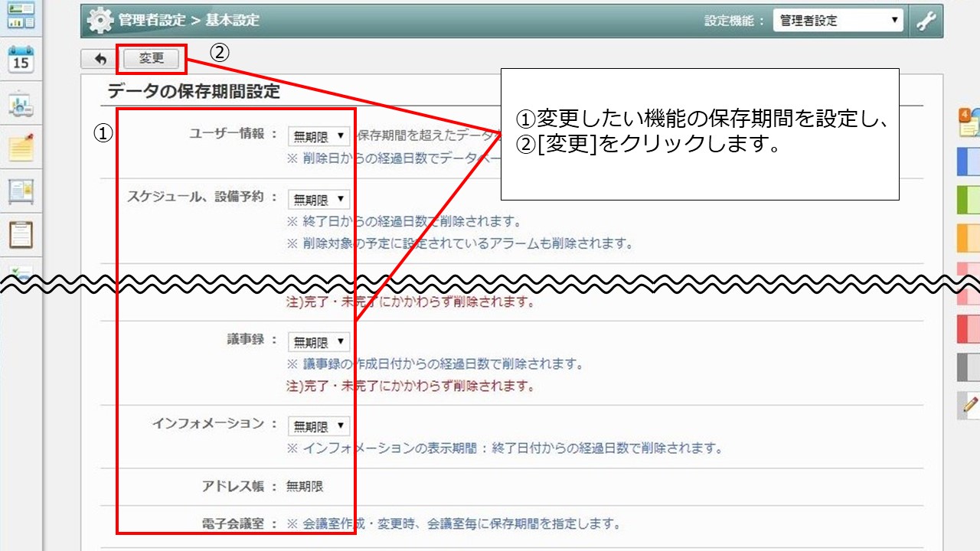This screenshot has width=980, height=551.
Task: Open the pinned yellow sticky note icon
Action: (x=21, y=147)
